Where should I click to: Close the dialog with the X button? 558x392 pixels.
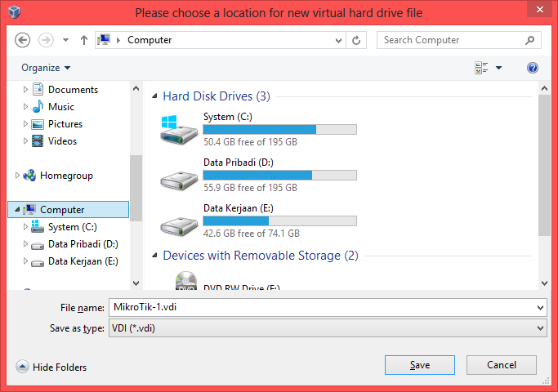coord(539,10)
